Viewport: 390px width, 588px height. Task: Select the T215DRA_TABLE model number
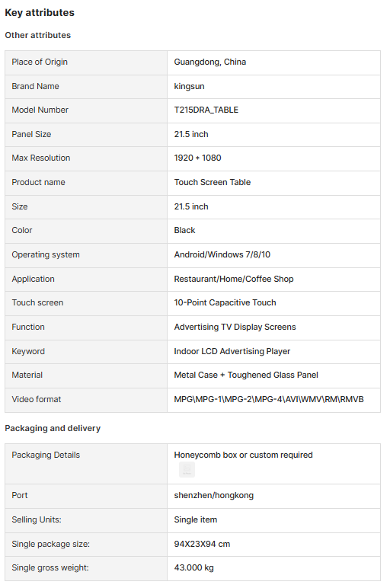[x=206, y=110]
